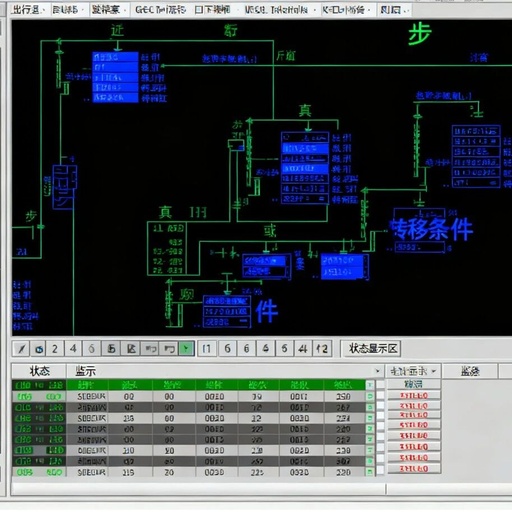Select the 转移条件 label in diagram
Image resolution: width=512 pixels, height=512 pixels.
432,229
